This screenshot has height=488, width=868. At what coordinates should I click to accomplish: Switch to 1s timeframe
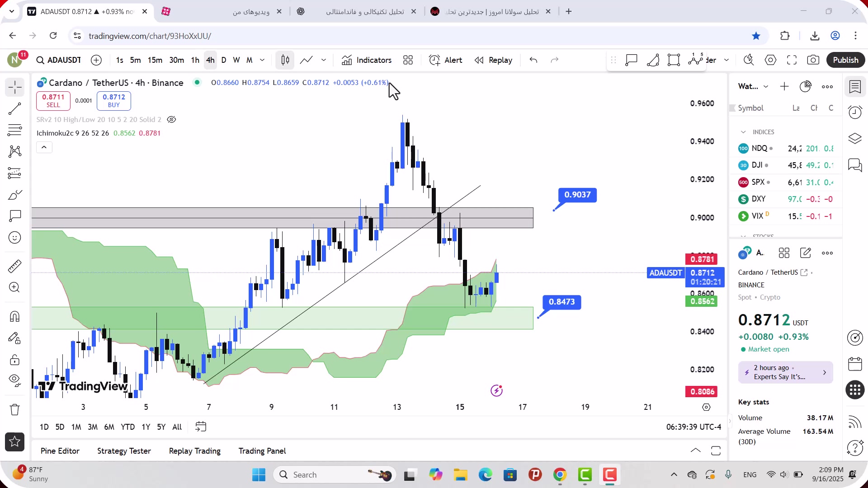click(119, 60)
